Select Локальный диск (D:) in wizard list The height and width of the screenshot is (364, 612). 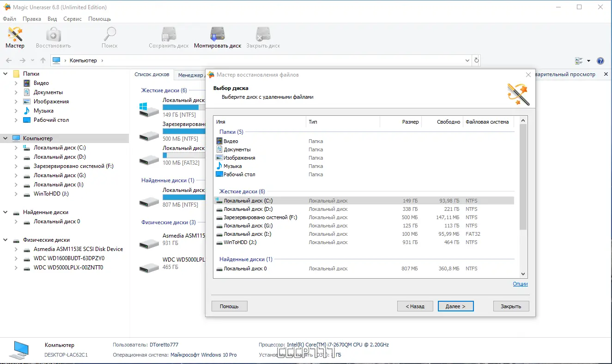[x=364, y=209]
